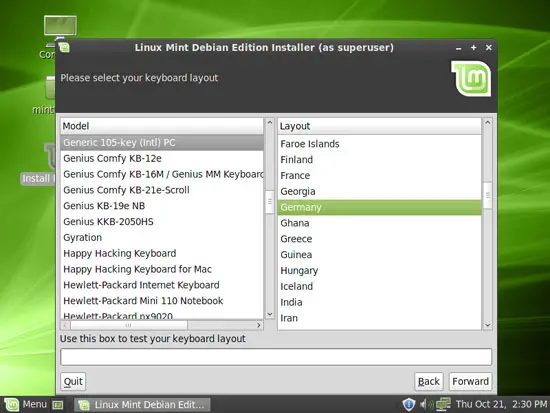Image resolution: width=550 pixels, height=413 pixels.
Task: Click Model list scroll-down arrow
Action: click(x=270, y=314)
